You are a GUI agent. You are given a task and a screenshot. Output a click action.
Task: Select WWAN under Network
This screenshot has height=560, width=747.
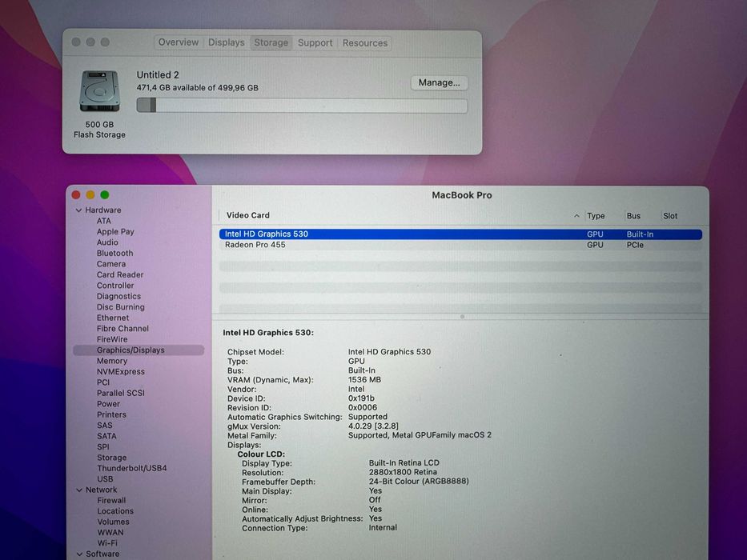pyautogui.click(x=110, y=533)
